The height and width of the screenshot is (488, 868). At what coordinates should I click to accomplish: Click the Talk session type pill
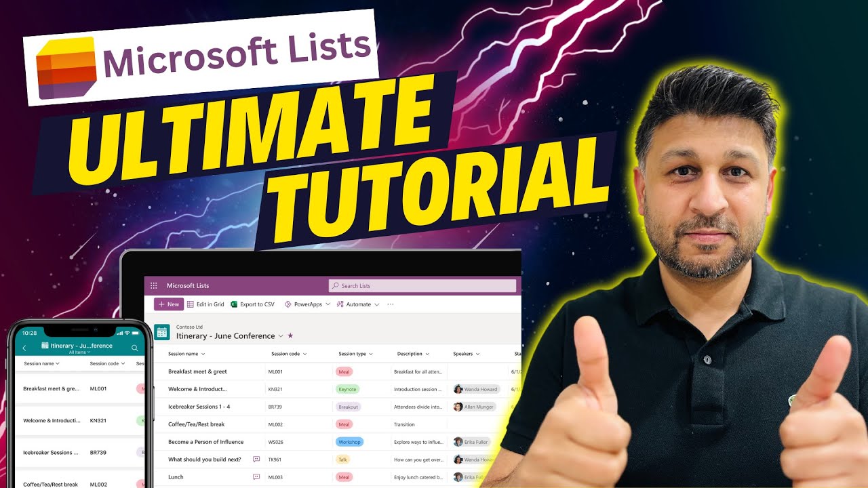click(343, 460)
